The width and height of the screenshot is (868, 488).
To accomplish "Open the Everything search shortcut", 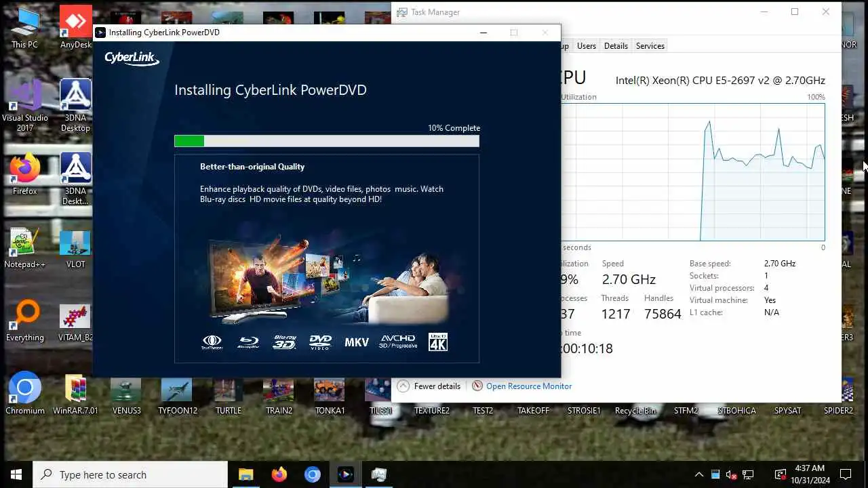I will [x=25, y=321].
